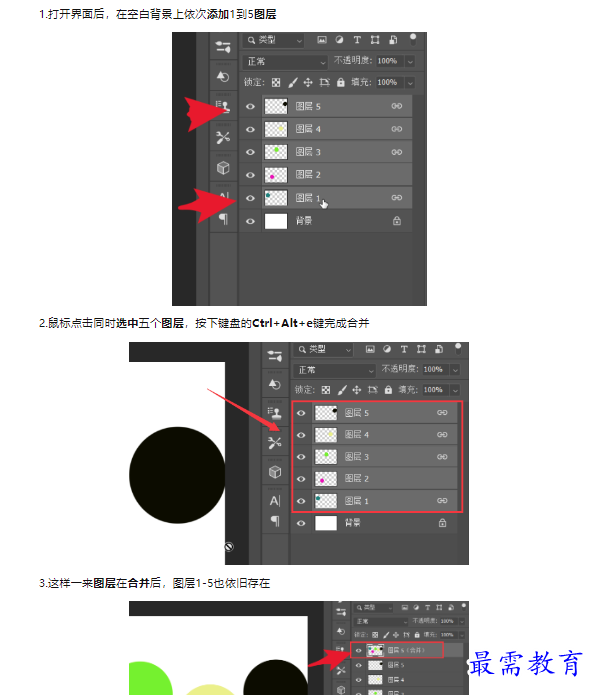Open the 类型 filter dropdown in step 2 screenshot

pyautogui.click(x=323, y=350)
